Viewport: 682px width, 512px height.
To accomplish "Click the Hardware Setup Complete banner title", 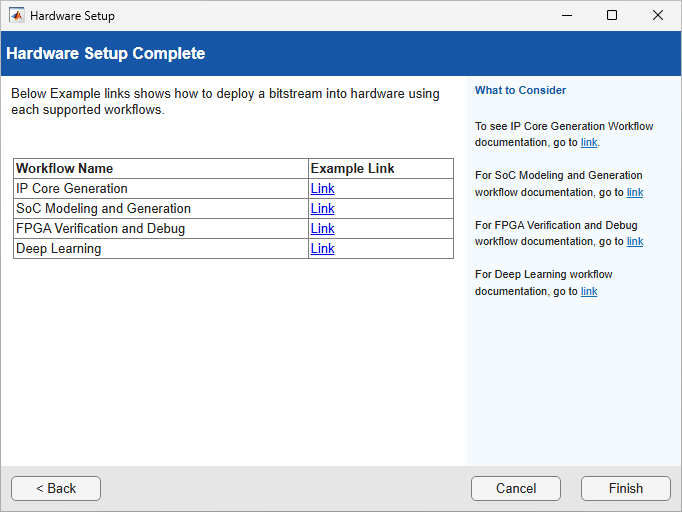I will 106,53.
